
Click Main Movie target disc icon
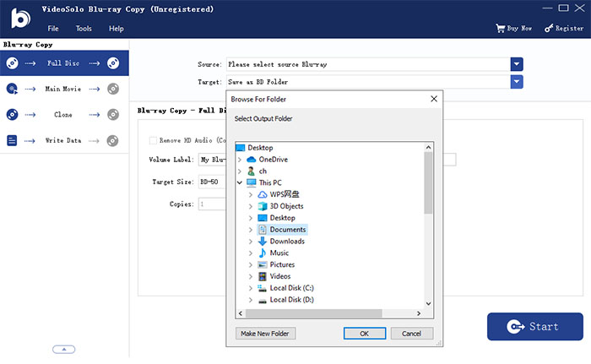(113, 89)
